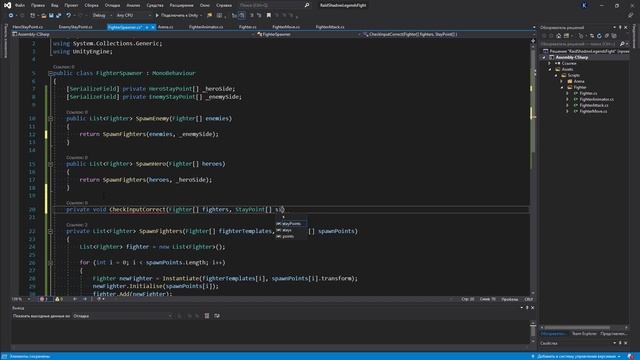
Task: Click the navigate backward toolbar icon
Action: coord(11,16)
